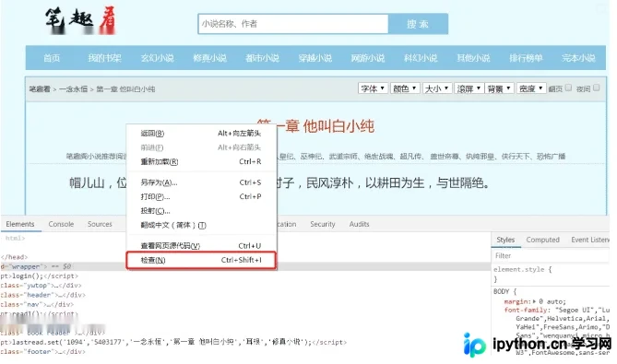Choose 返回(B) in context menu

click(x=201, y=134)
